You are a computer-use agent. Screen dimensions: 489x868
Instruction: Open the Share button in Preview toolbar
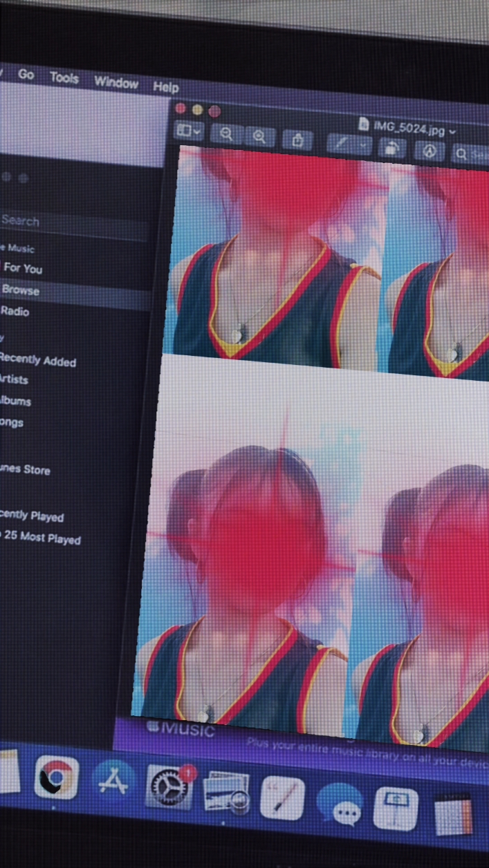(x=297, y=140)
